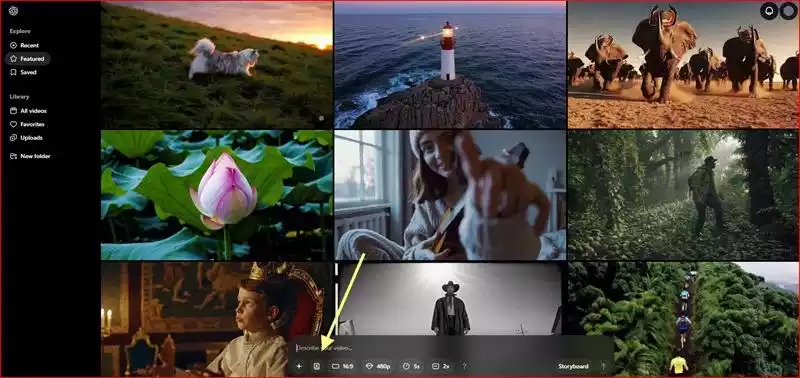Image resolution: width=800 pixels, height=378 pixels.
Task: Expand the 2v variations dropdown
Action: click(x=440, y=366)
